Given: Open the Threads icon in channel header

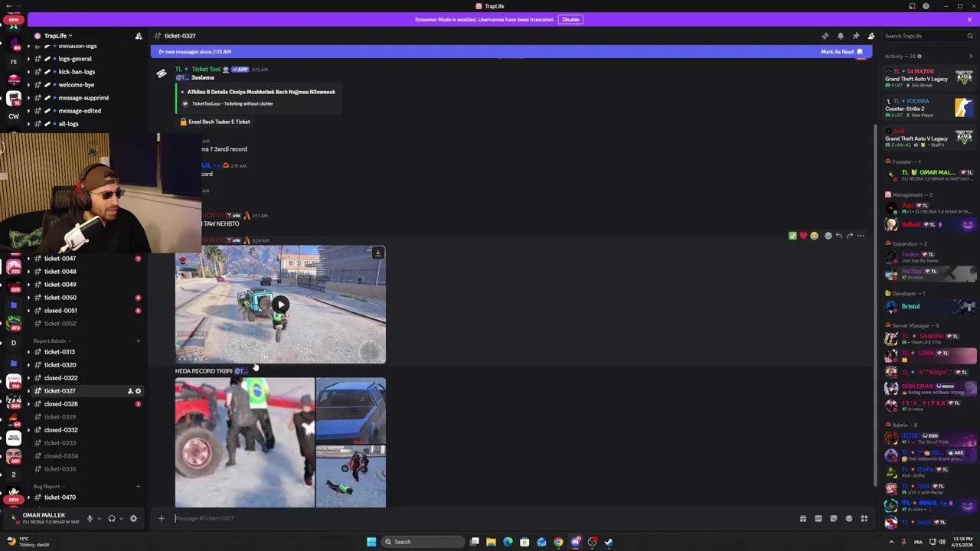Looking at the screenshot, I should click(825, 36).
